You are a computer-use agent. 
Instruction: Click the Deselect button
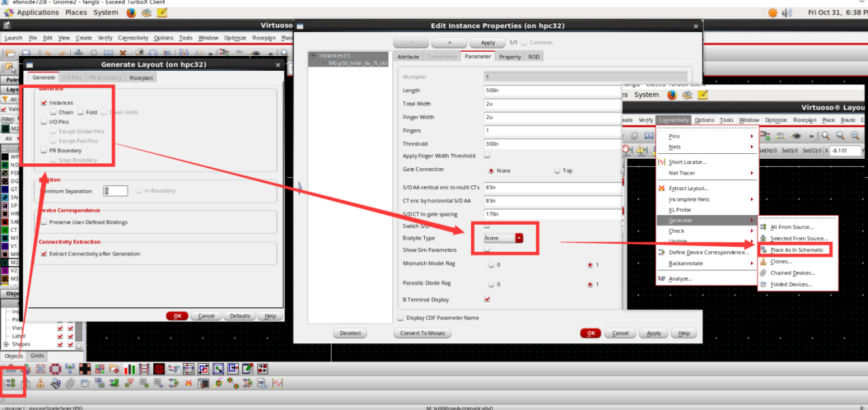point(351,333)
